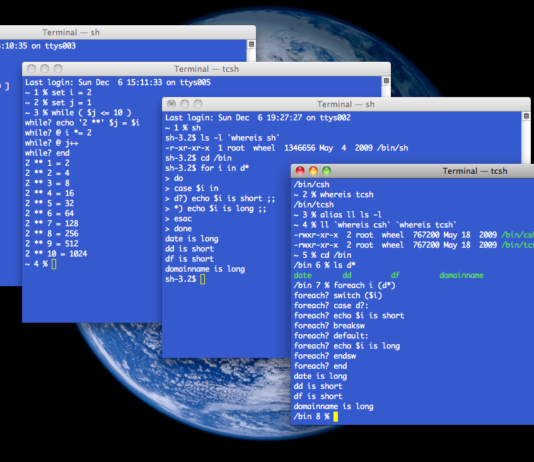Click the split-pane icon in the ttys003 sh window
This screenshot has width=534, height=462.
point(251,44)
